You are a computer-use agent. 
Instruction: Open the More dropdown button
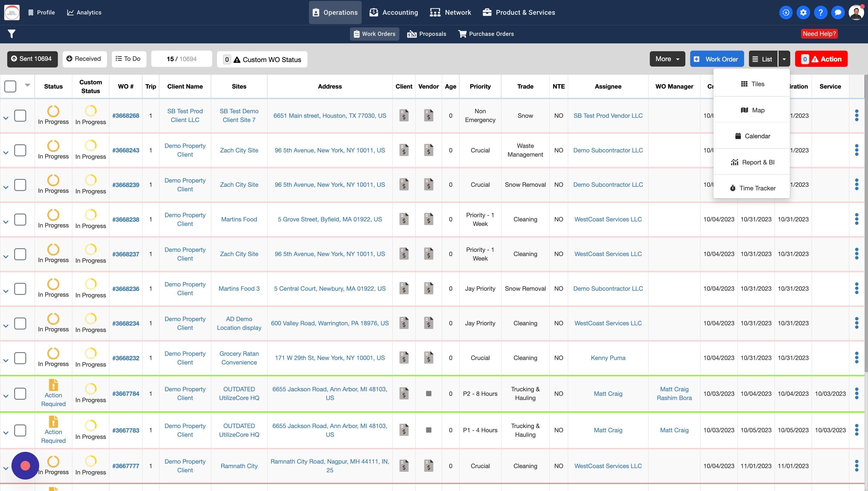coord(667,59)
